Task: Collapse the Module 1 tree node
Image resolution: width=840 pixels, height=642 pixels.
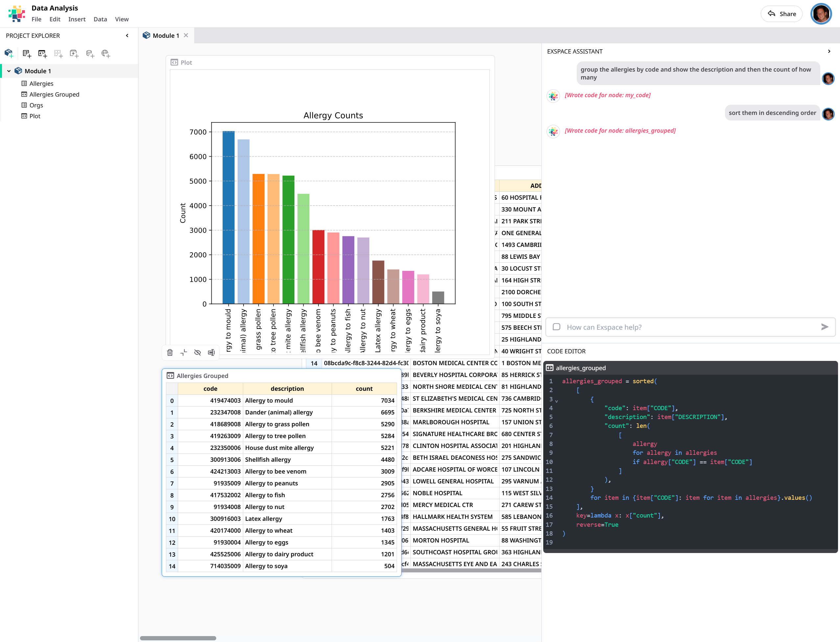Action: 9,71
